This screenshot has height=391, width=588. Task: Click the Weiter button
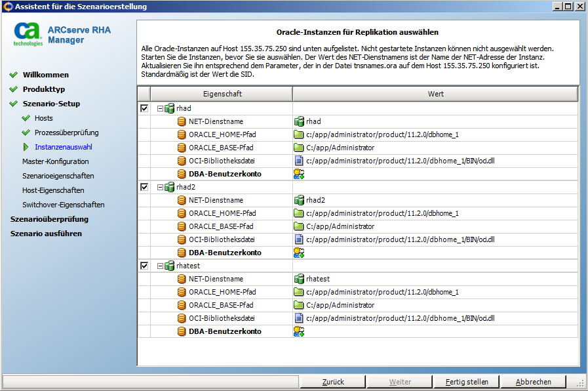tap(400, 382)
